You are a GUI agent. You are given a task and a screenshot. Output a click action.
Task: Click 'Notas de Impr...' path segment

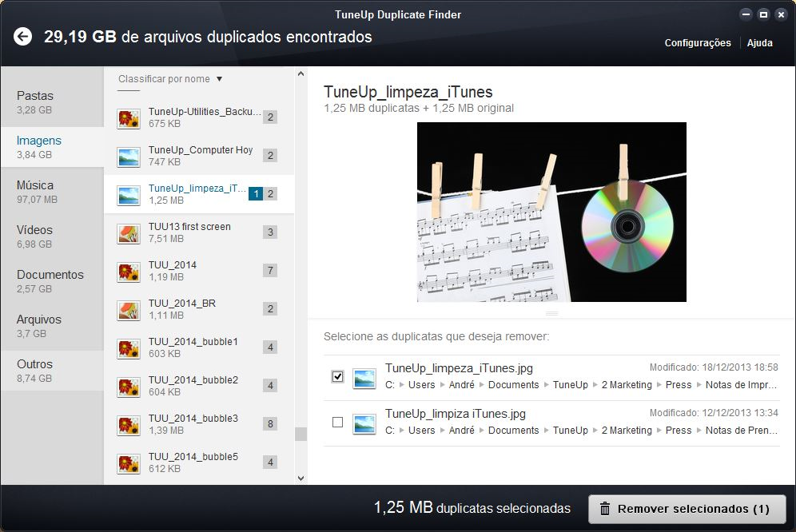pyautogui.click(x=741, y=385)
